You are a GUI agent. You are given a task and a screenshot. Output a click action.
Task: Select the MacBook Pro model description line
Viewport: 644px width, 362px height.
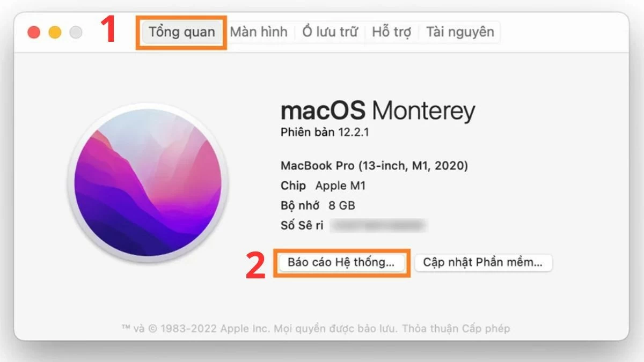[374, 166]
